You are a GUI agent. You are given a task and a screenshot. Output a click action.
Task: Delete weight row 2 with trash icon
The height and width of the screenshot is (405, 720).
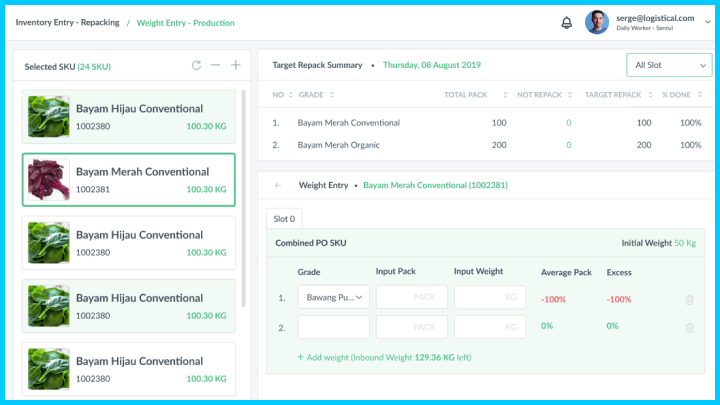pyautogui.click(x=689, y=327)
